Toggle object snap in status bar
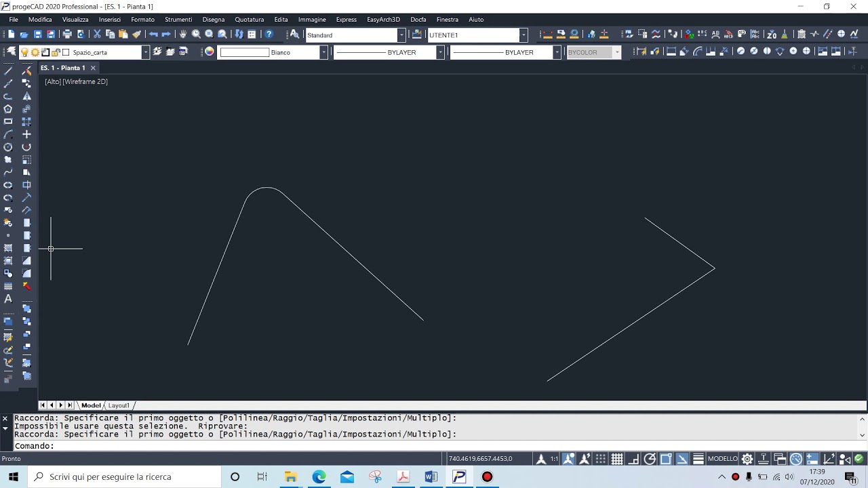Viewport: 868px width, 488px height. pos(666,459)
